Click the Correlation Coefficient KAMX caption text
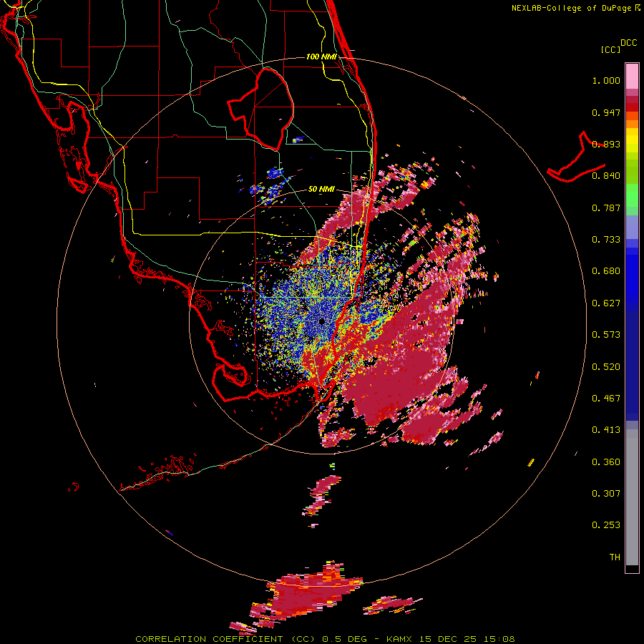This screenshot has width=644, height=644. pos(325,639)
